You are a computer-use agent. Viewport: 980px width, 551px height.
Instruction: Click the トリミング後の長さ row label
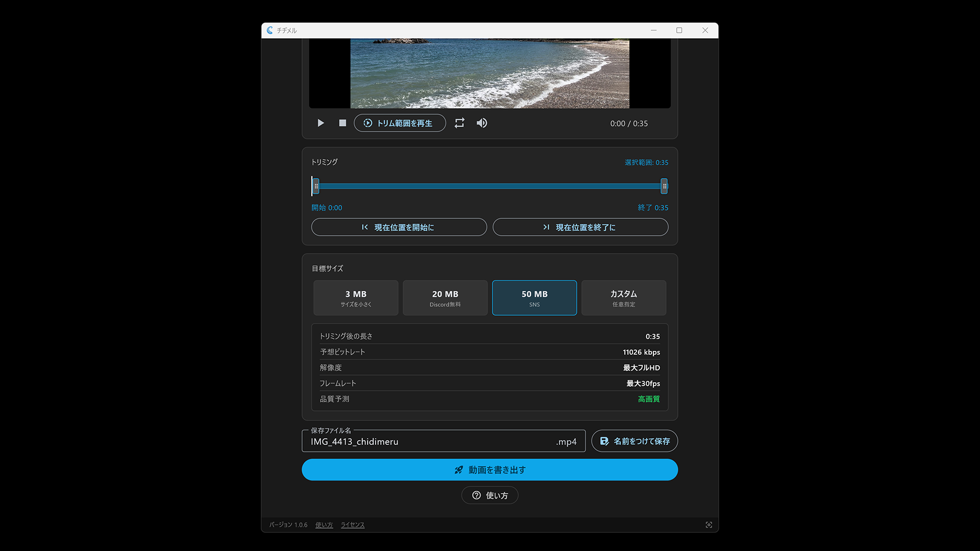(346, 336)
